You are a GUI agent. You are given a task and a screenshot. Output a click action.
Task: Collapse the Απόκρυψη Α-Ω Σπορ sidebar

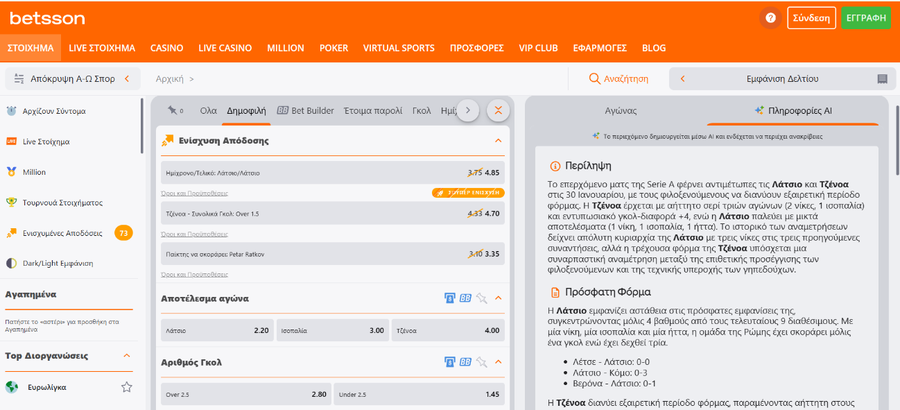72,79
